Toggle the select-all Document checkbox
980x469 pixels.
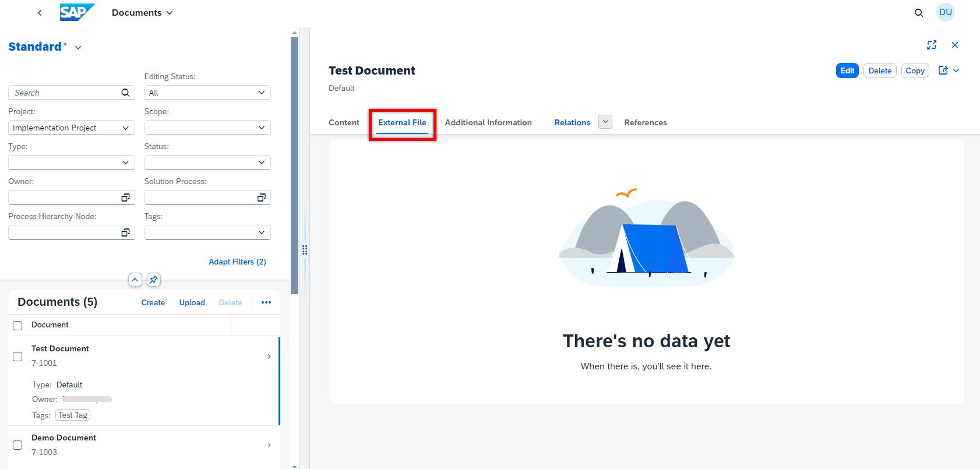(17, 326)
